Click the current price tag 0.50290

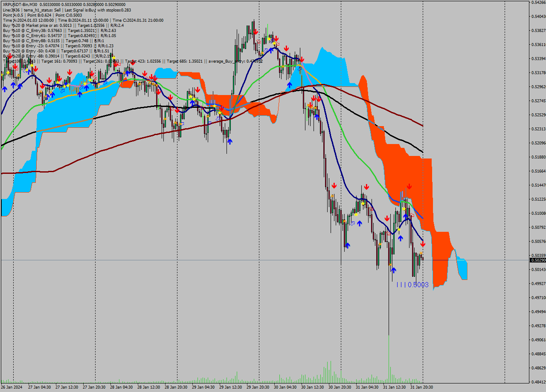tap(537, 260)
